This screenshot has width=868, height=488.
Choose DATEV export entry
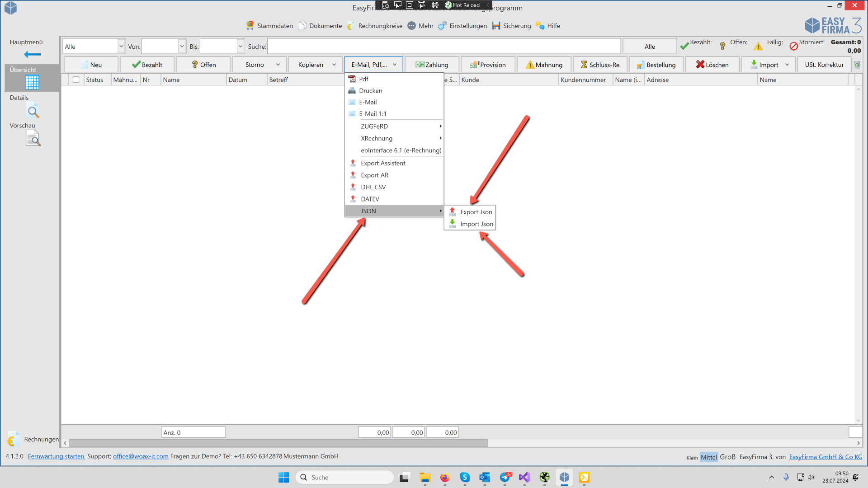click(x=394, y=199)
